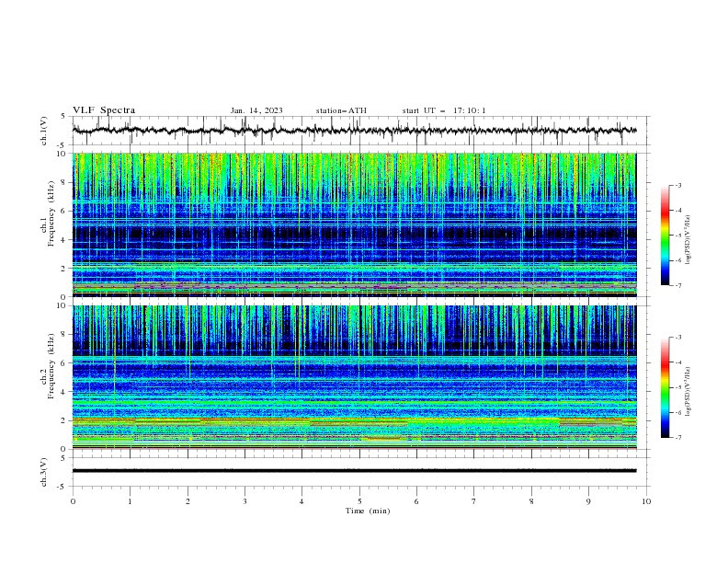The height and width of the screenshot is (563, 728).
Task: Click the time axis tick label "10"
Action: [646, 501]
